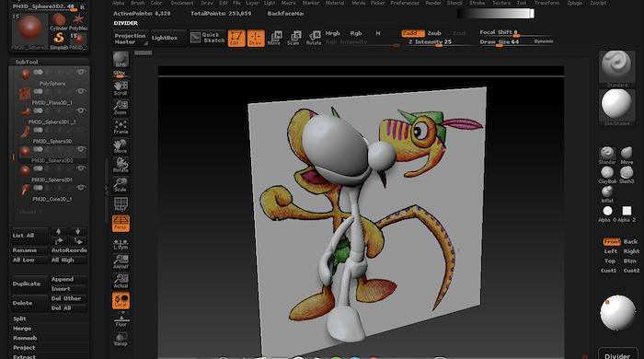Enable Zsub sculpt mode

pos(434,33)
